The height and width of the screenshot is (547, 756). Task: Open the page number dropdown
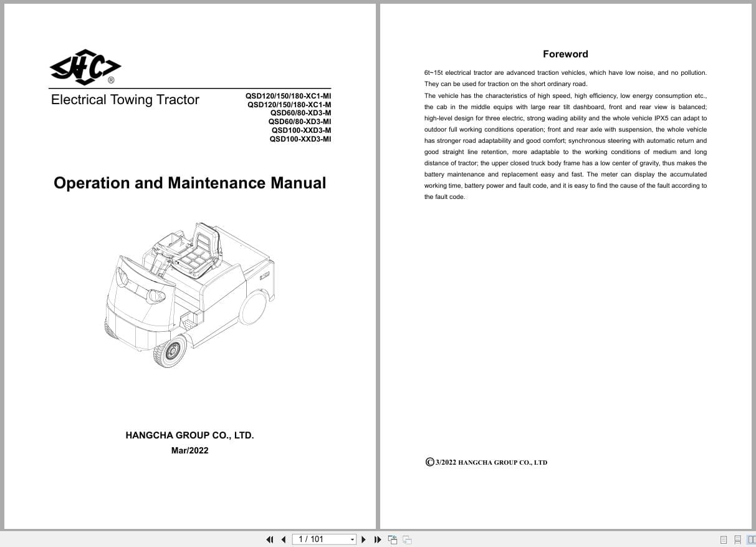[x=352, y=539]
